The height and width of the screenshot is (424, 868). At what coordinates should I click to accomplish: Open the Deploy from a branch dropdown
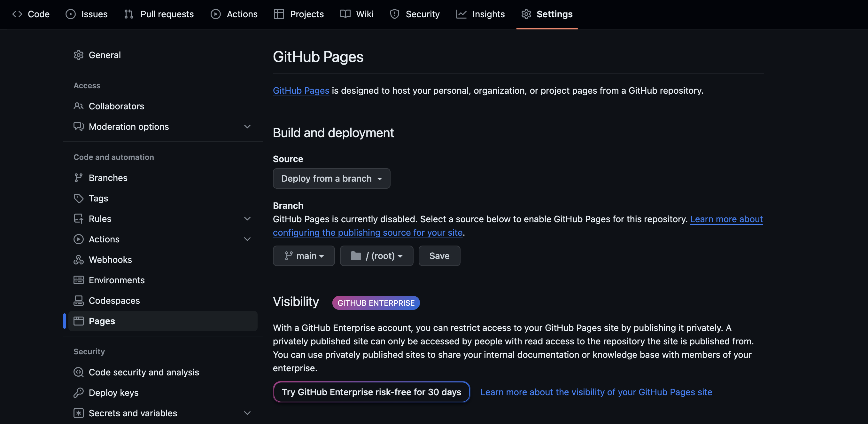[x=331, y=178]
